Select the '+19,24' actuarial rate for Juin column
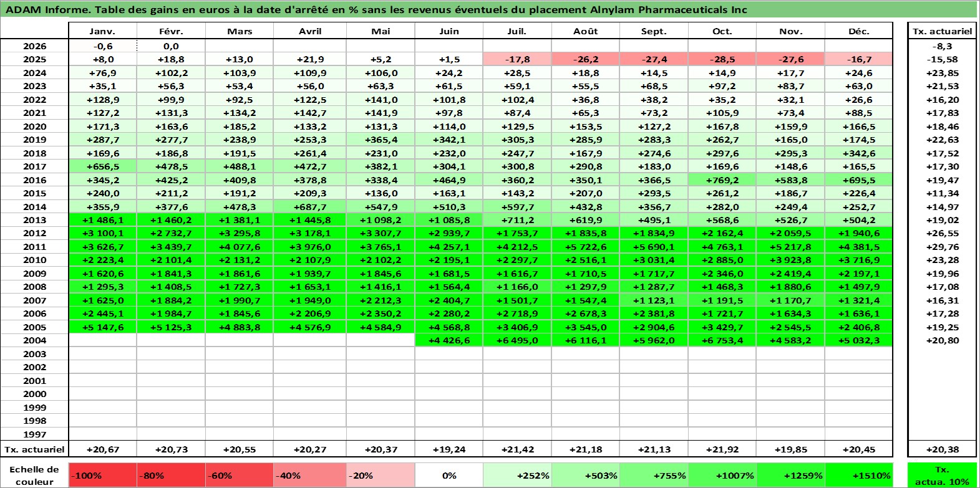Viewport: 980px width, 488px height. click(449, 449)
